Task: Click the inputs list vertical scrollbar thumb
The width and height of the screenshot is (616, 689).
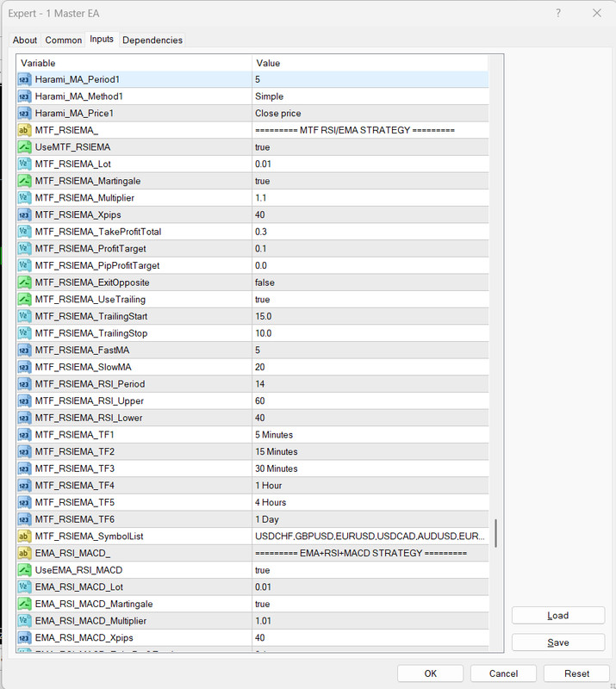Action: pyautogui.click(x=496, y=533)
